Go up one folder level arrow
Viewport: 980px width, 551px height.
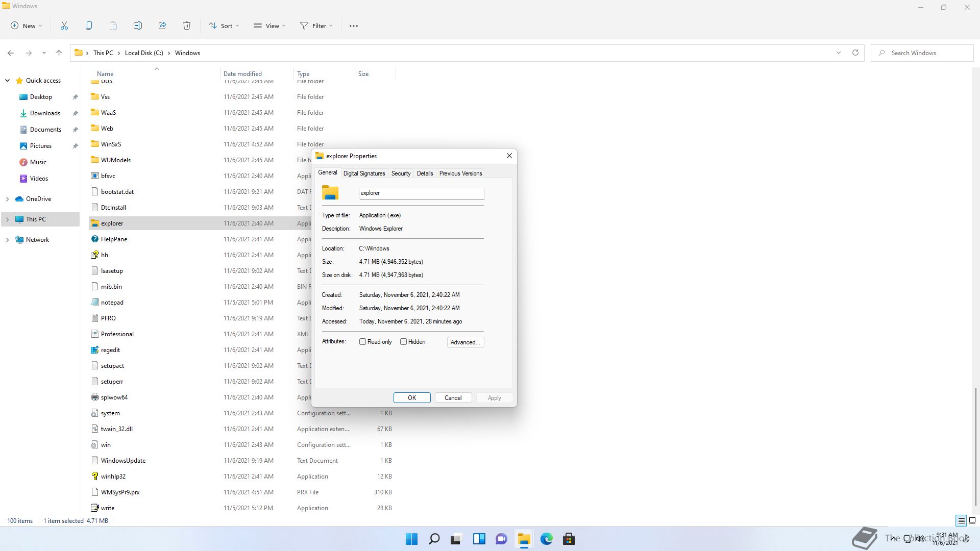59,53
